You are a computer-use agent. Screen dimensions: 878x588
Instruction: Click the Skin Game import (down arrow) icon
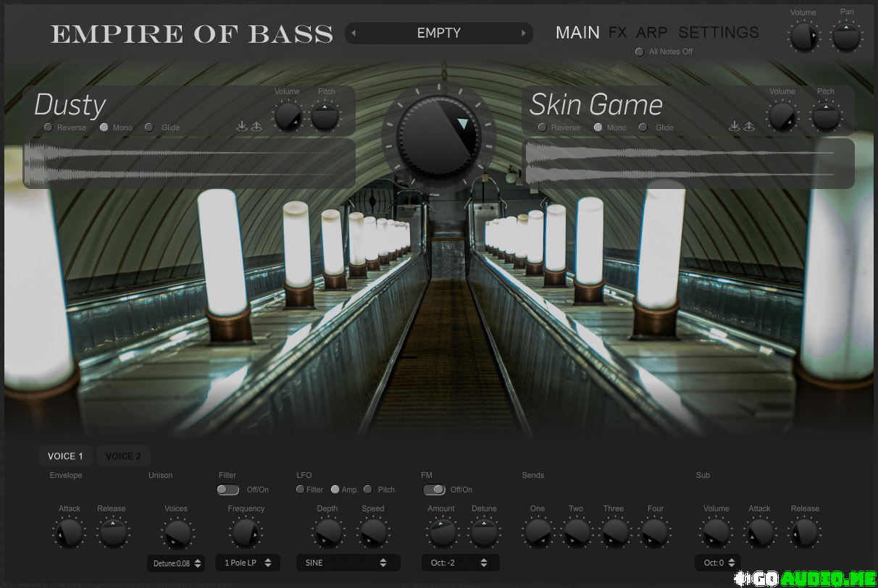point(735,127)
